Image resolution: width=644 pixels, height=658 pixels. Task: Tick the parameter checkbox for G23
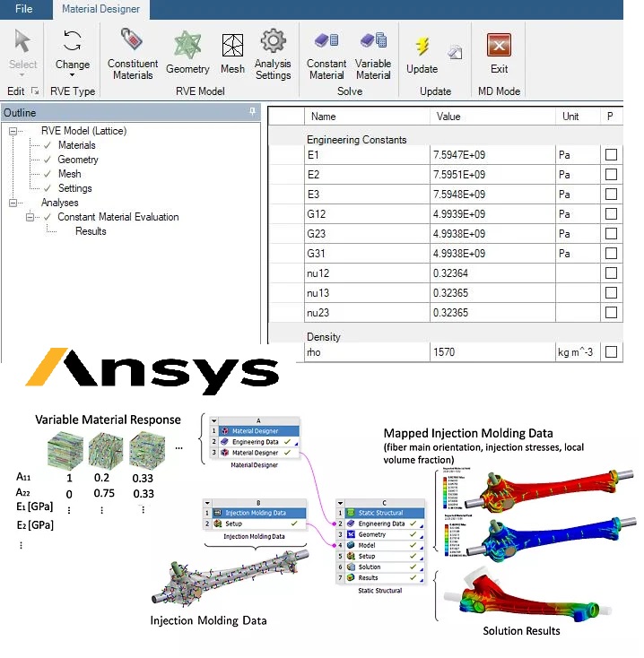[x=611, y=234]
